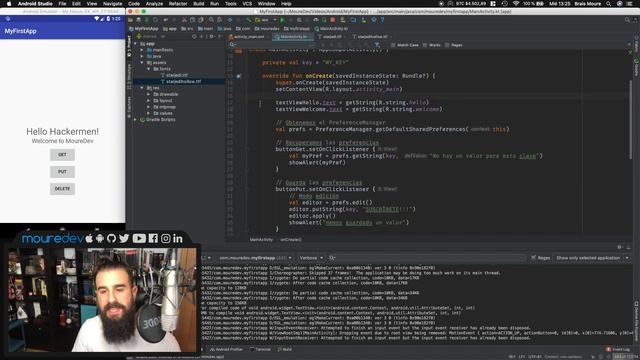Switch to the starjedihollow.ttf editor tab
Screen dimensions: 640x360
372,36
